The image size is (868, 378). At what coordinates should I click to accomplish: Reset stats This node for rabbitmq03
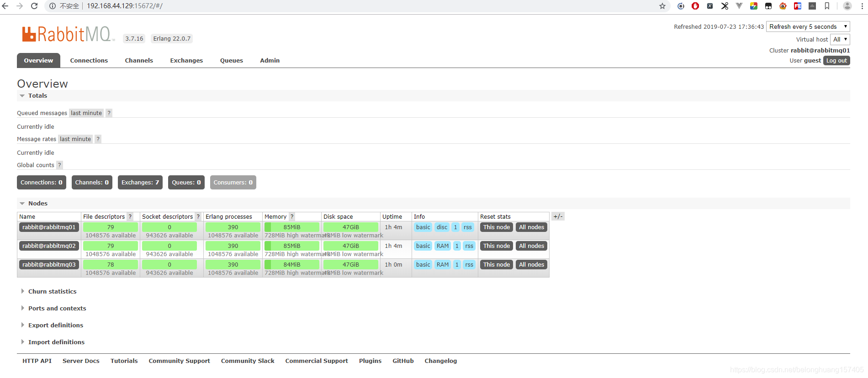tap(497, 265)
